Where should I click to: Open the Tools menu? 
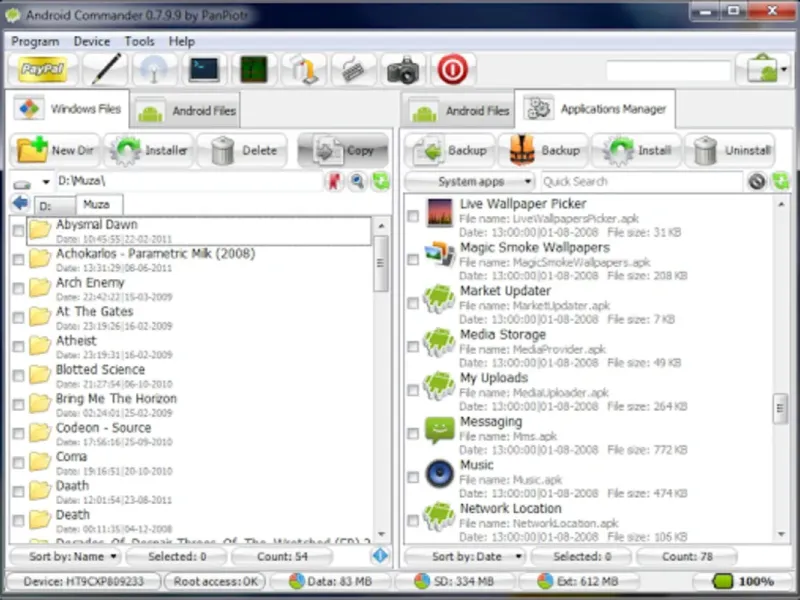click(x=139, y=41)
